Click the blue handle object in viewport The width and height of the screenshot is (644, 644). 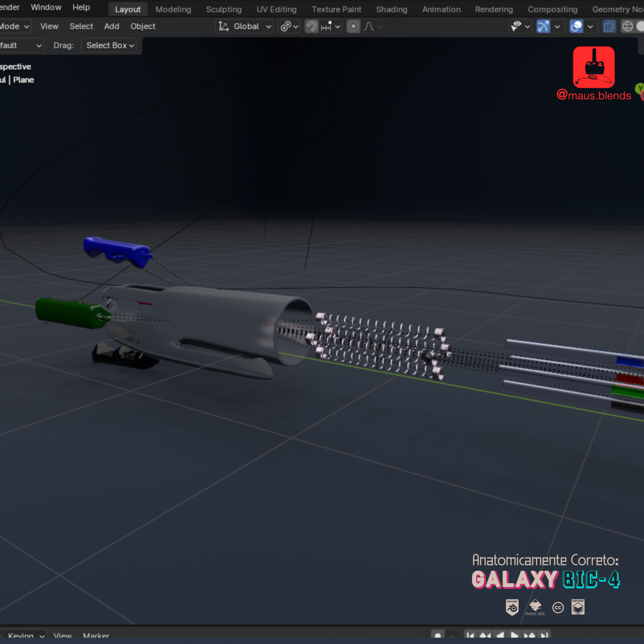click(117, 251)
